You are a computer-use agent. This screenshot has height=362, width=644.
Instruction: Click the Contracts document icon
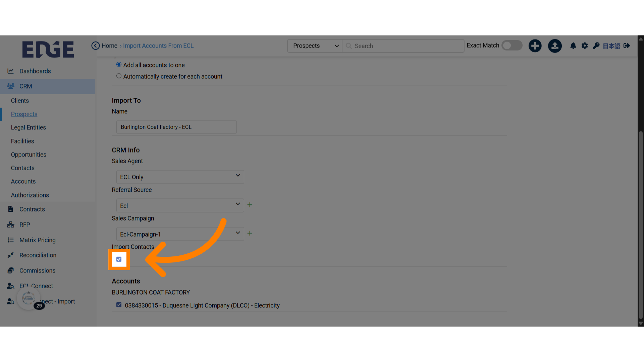11,209
